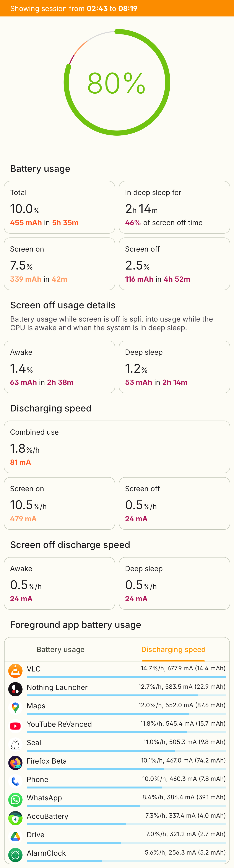Tap the Firefox Beta icon
234x868 pixels.
click(x=15, y=763)
